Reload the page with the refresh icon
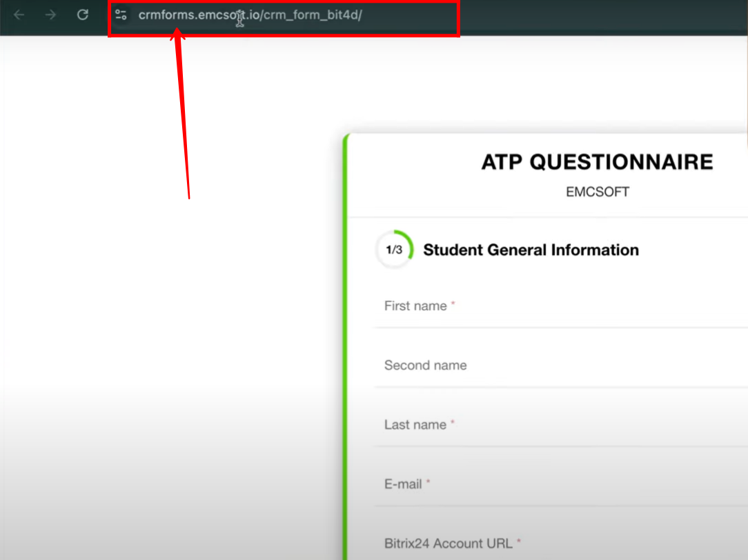 click(x=83, y=14)
